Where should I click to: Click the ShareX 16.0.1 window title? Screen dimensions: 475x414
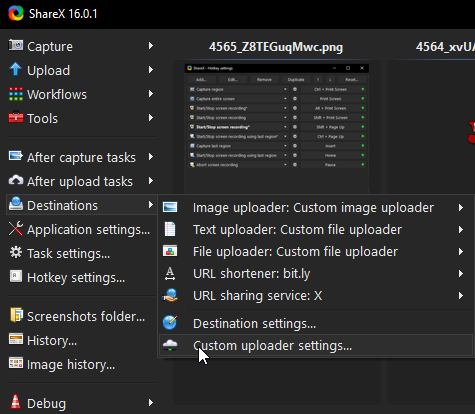click(x=63, y=14)
